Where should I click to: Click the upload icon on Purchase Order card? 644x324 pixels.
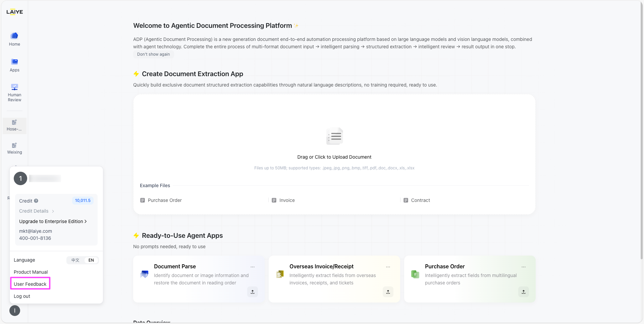[523, 292]
